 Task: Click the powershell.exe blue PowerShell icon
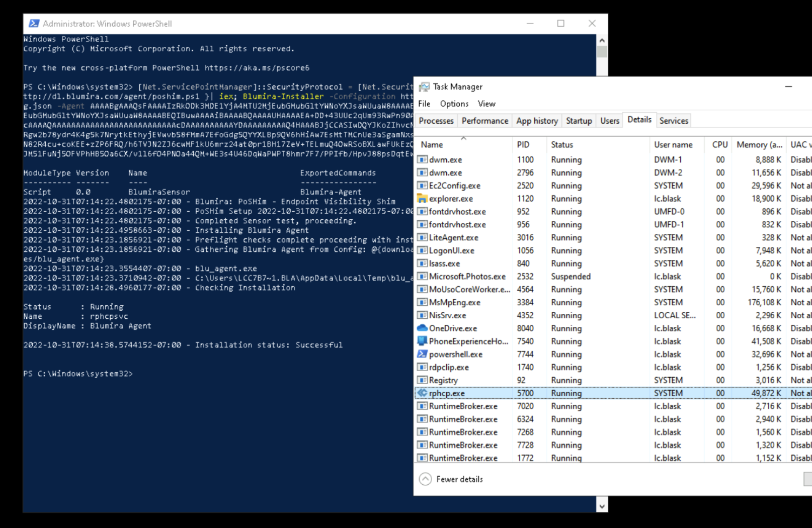[x=423, y=354]
